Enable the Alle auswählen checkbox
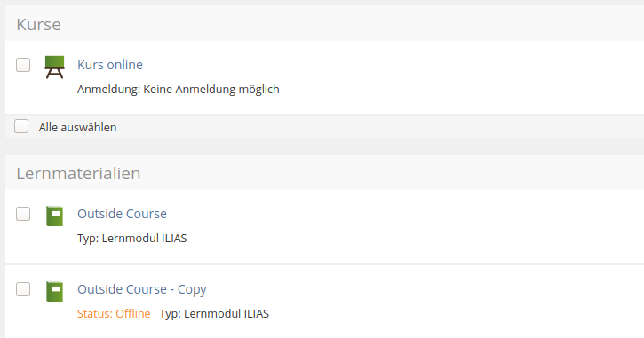Image resolution: width=644 pixels, height=338 pixels. tap(21, 126)
